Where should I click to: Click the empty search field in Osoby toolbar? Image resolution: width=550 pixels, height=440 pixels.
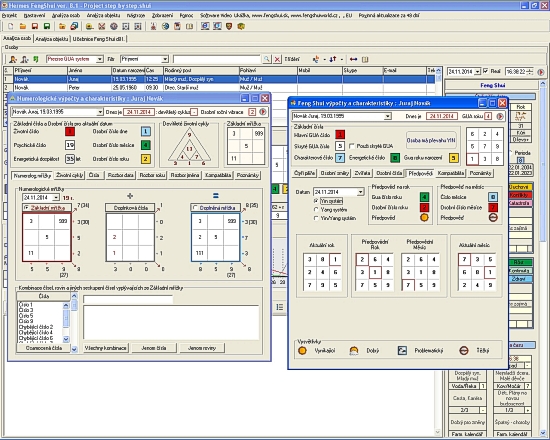pos(216,59)
